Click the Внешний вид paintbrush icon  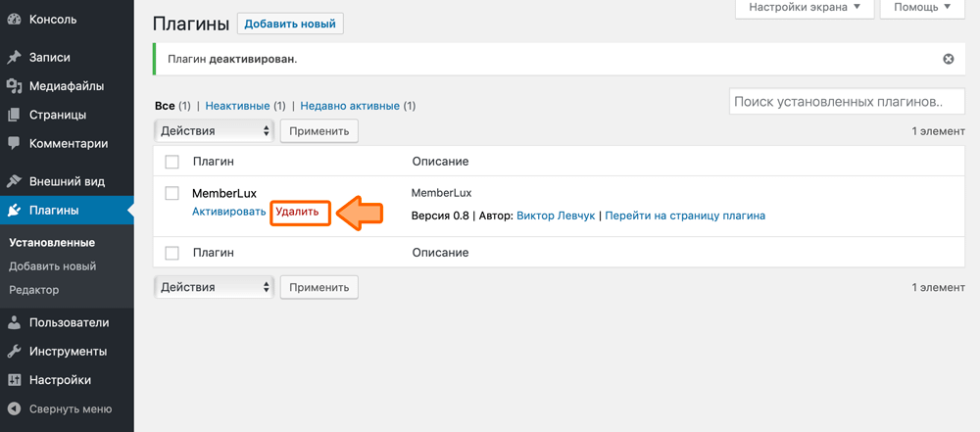(x=15, y=181)
